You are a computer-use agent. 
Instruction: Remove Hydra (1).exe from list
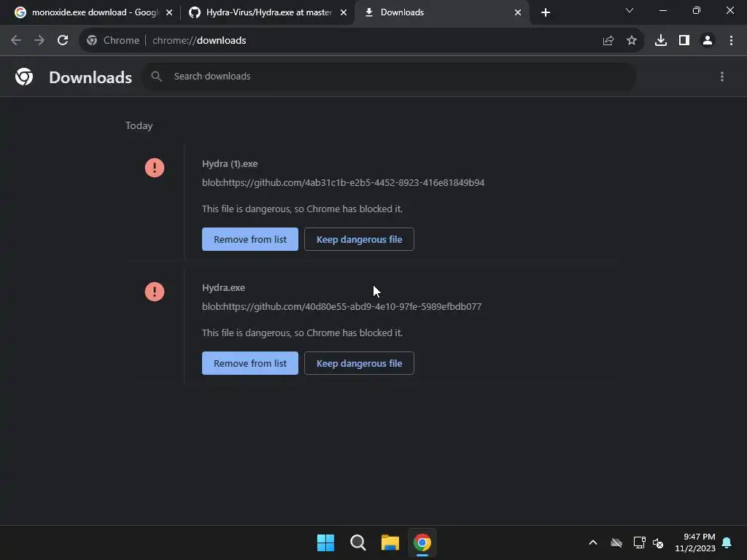click(249, 239)
